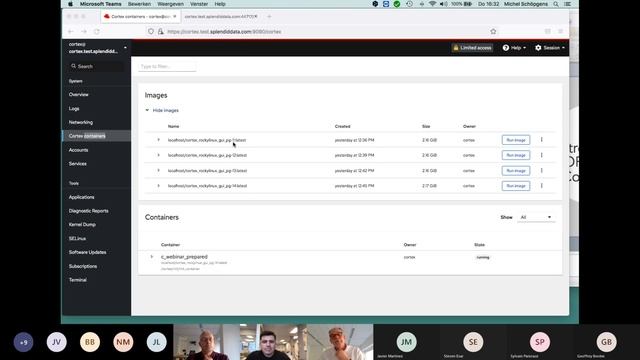This screenshot has width=640, height=360.
Task: Open the cortex host switcher dropdown
Action: click(97, 48)
